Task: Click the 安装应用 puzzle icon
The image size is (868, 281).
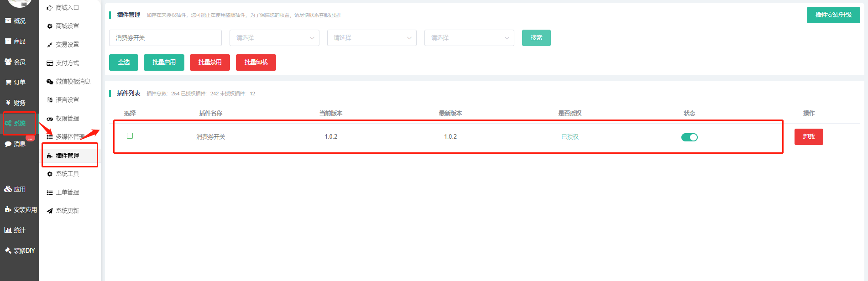Action: 8,209
